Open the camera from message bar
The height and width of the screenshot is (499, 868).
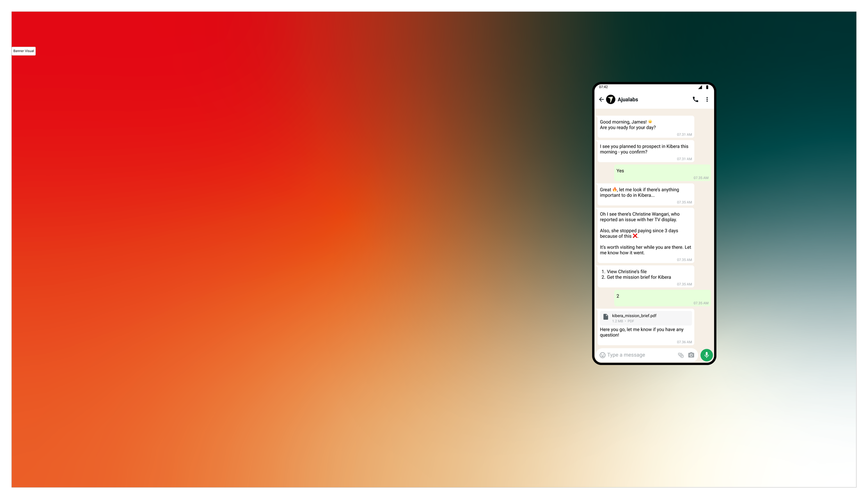pyautogui.click(x=691, y=355)
